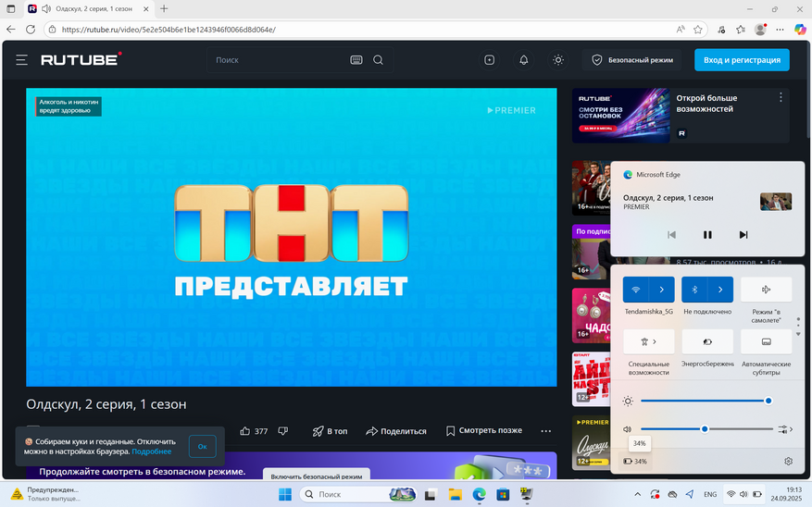Enable the Безопасный режим button

pyautogui.click(x=632, y=60)
